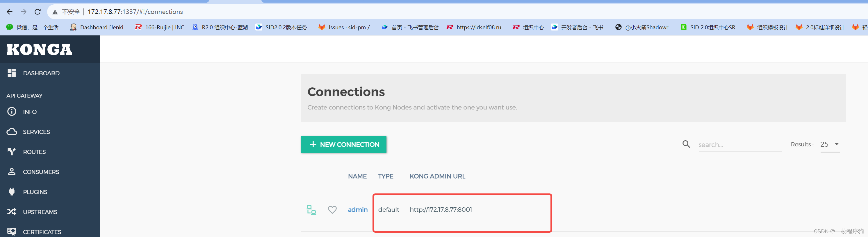Click the Certificates badge icon
The image size is (868, 237).
(12, 231)
